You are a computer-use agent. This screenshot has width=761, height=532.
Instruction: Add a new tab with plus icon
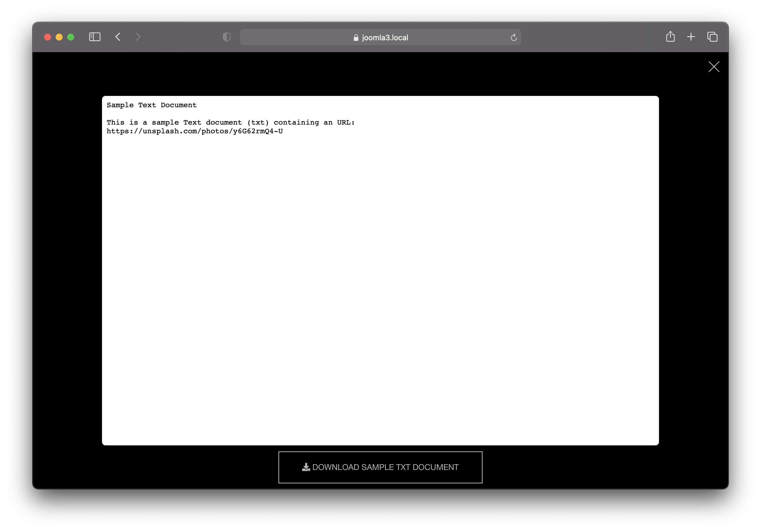pyautogui.click(x=691, y=37)
